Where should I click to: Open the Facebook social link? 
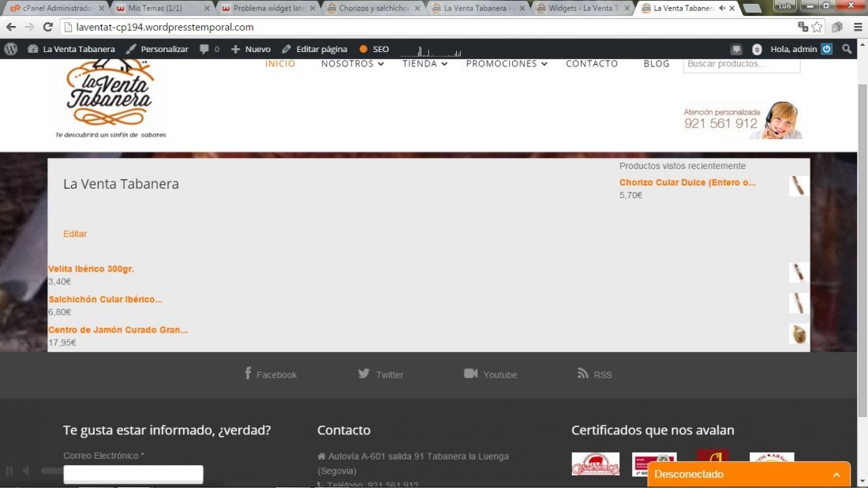tap(271, 374)
